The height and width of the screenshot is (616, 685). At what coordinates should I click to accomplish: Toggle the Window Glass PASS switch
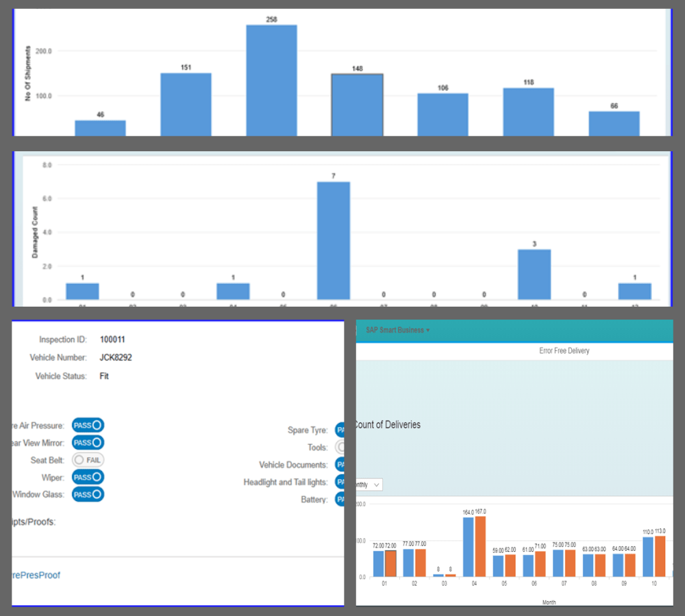pos(88,494)
